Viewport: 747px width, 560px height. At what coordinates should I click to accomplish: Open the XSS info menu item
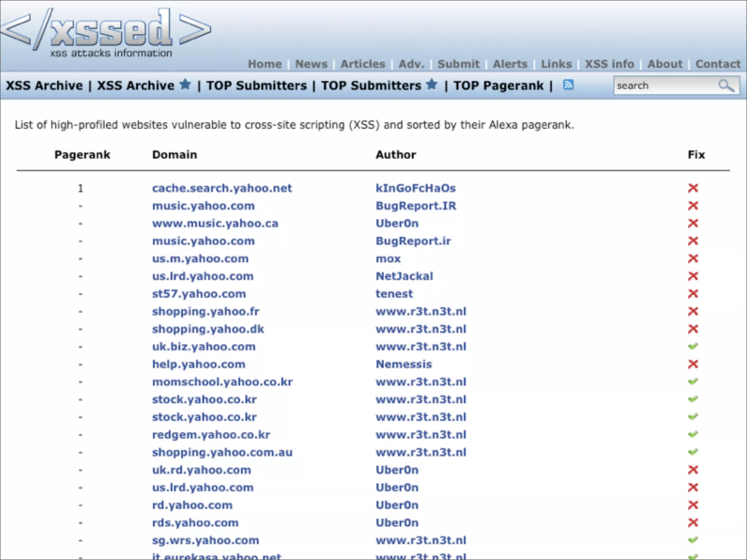(609, 64)
